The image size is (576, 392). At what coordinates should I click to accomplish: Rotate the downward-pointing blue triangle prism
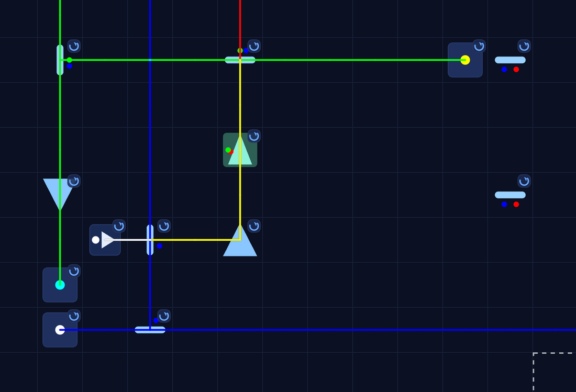point(74,181)
